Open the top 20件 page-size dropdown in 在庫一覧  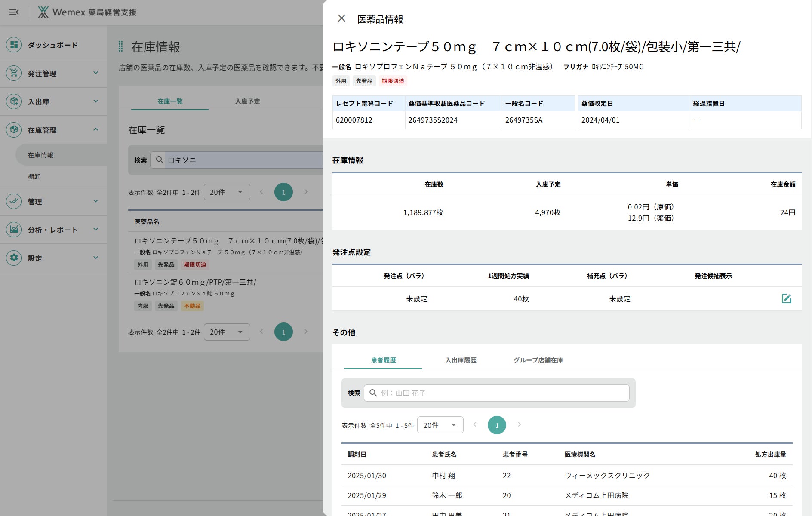click(227, 192)
